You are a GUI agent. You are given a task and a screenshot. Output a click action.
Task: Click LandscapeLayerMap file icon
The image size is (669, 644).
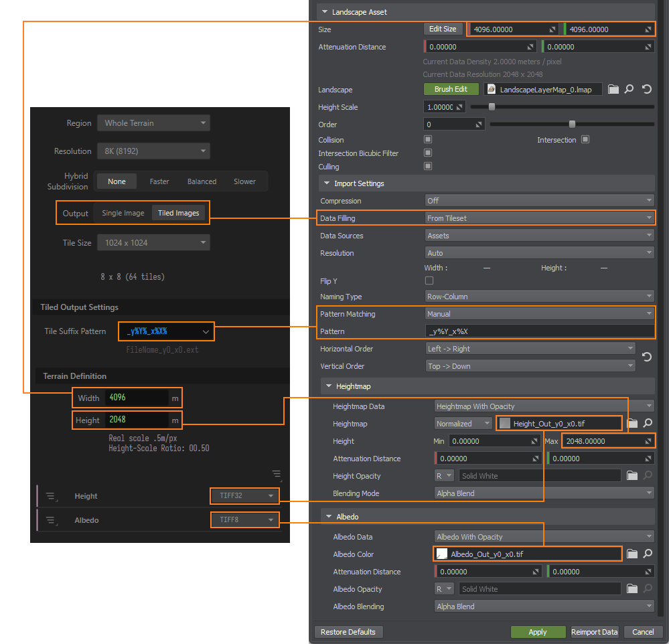492,89
